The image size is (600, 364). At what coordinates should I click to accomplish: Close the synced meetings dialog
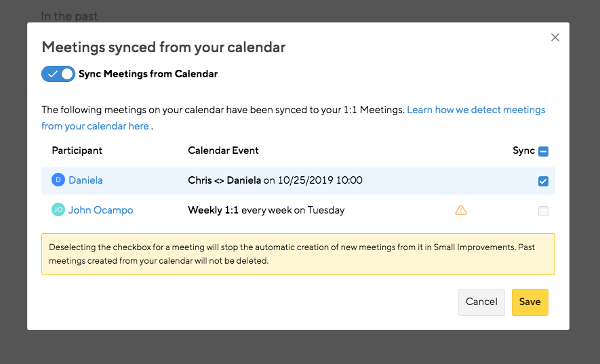point(555,38)
